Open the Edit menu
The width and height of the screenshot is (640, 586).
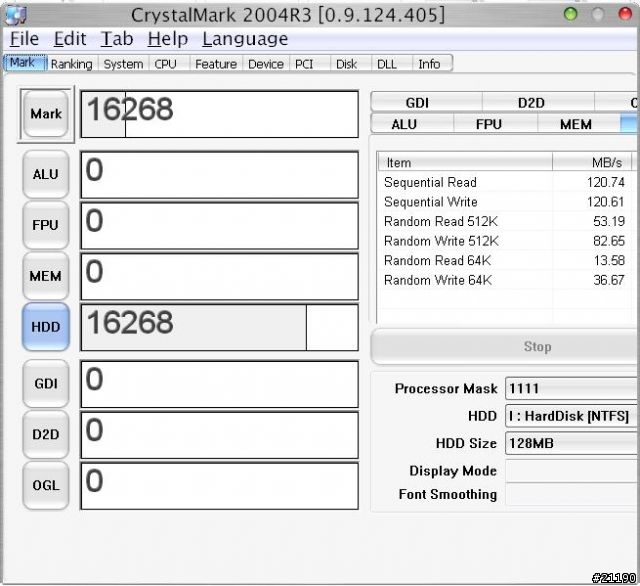(70, 39)
